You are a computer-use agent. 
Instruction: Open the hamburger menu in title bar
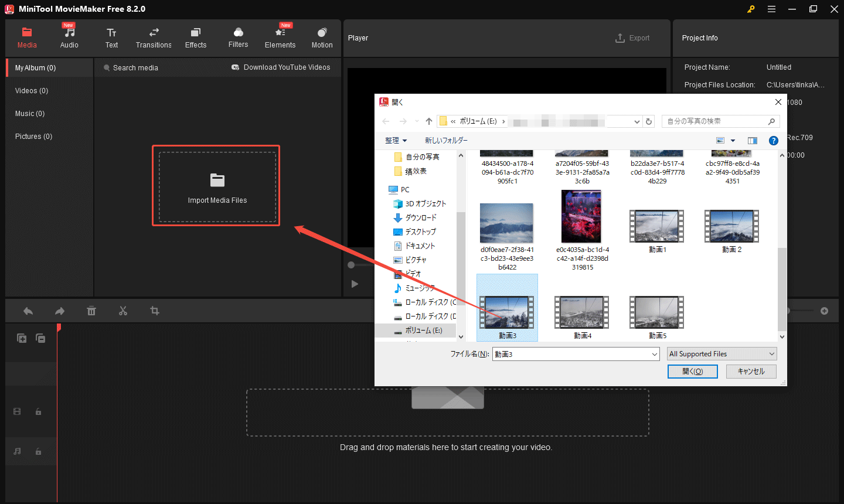(771, 9)
